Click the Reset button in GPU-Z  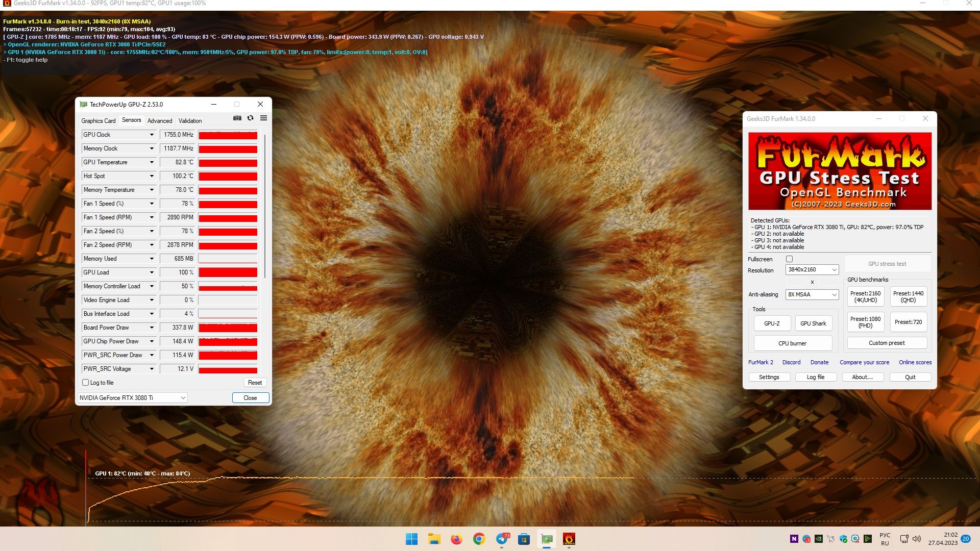click(x=255, y=383)
